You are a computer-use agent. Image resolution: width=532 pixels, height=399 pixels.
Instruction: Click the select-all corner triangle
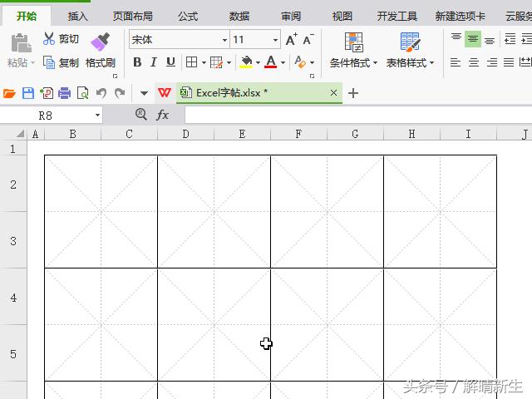20,134
